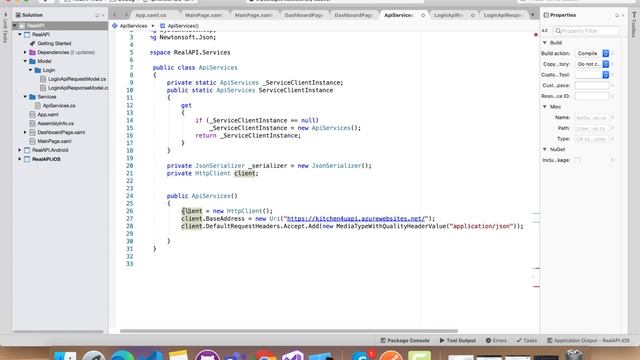Show the Tasks pad

click(x=527, y=340)
